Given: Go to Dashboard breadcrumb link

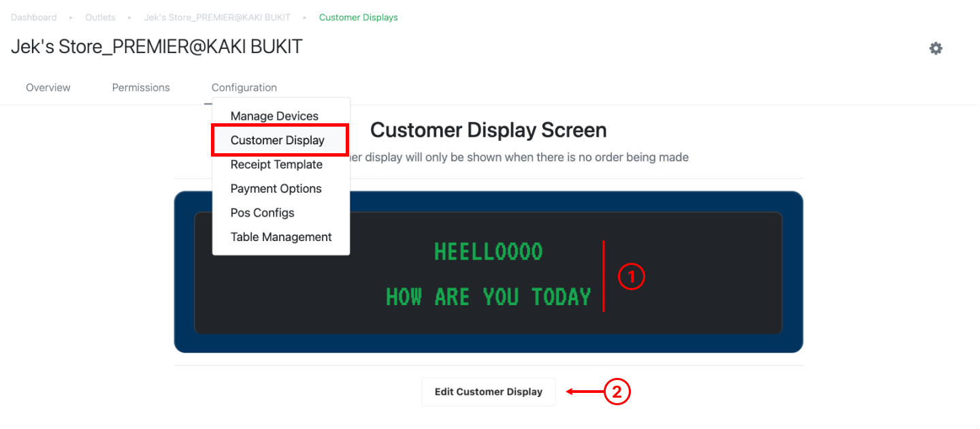Looking at the screenshot, I should [33, 17].
